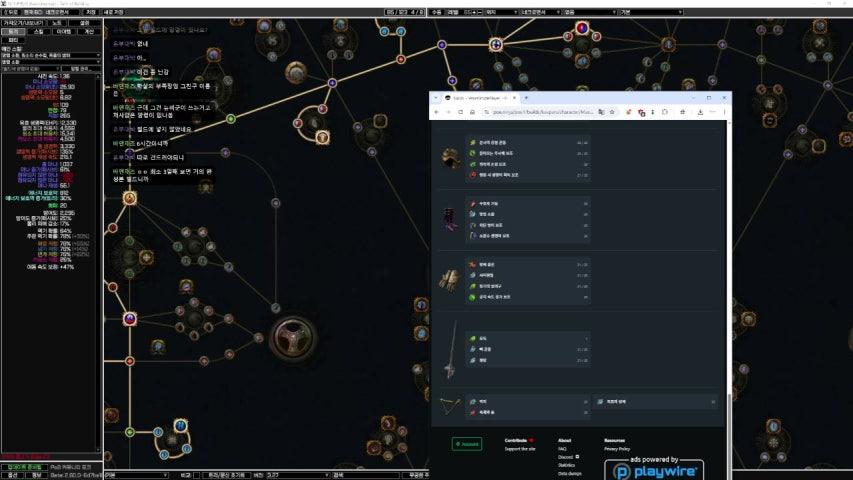853x480 pixels.
Task: Open the 정보 about button
Action: point(36,475)
